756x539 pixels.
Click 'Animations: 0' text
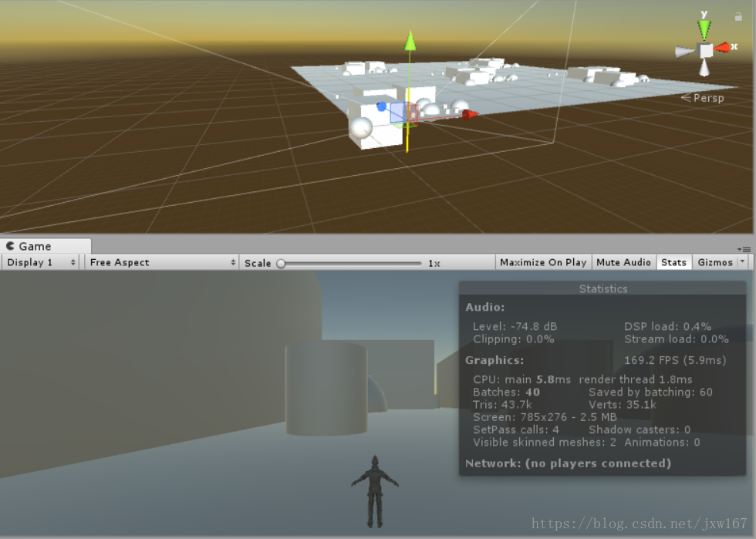pyautogui.click(x=662, y=442)
